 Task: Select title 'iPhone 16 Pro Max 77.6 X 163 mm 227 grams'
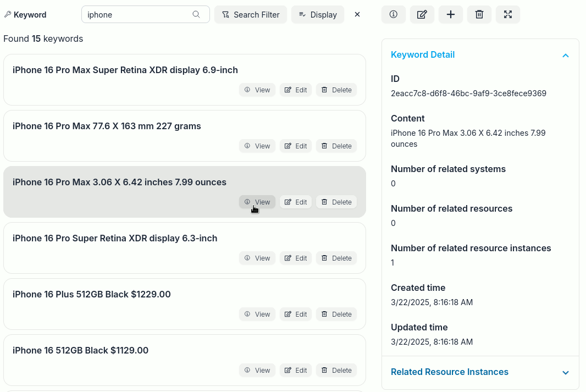(107, 126)
